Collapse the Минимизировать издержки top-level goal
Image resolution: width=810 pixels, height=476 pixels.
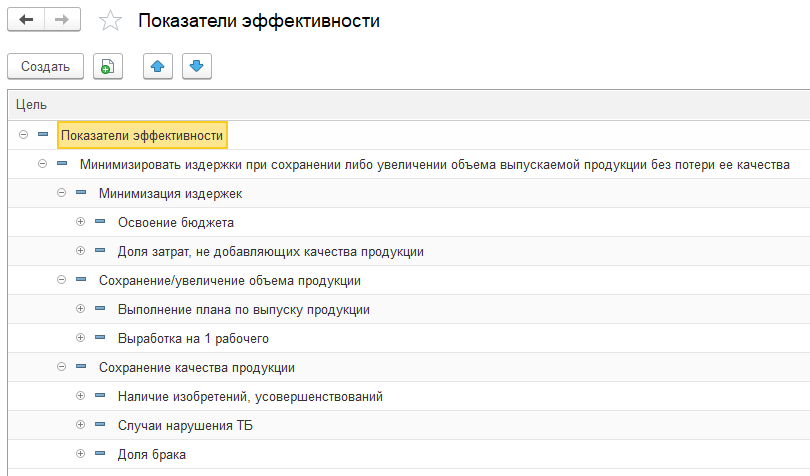(x=42, y=164)
